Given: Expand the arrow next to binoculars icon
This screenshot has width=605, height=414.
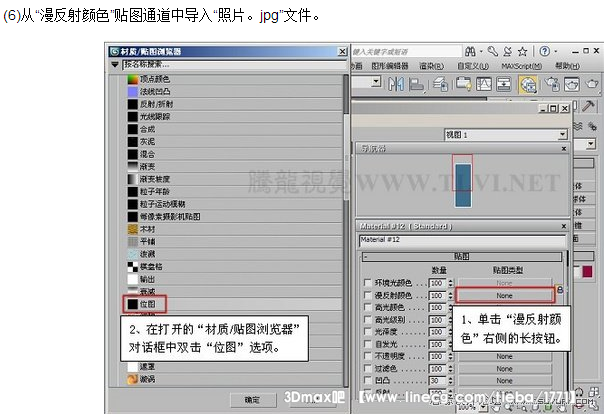Looking at the screenshot, I should pos(481,51).
